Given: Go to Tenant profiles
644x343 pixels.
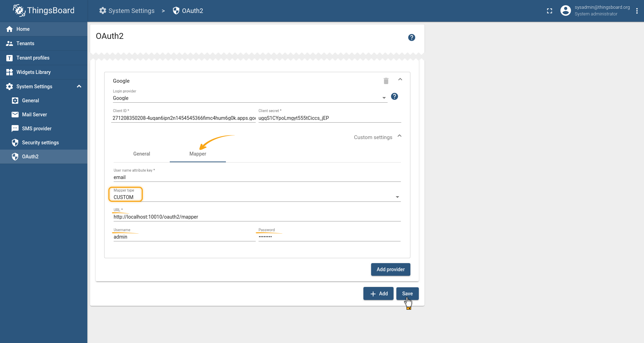Looking at the screenshot, I should (x=43, y=58).
